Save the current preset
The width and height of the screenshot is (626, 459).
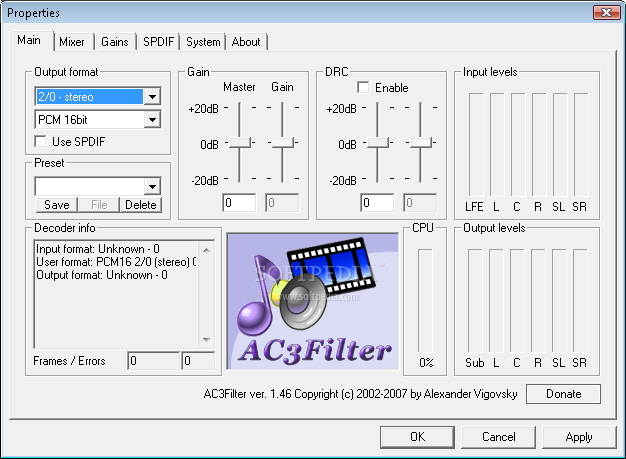pyautogui.click(x=57, y=205)
